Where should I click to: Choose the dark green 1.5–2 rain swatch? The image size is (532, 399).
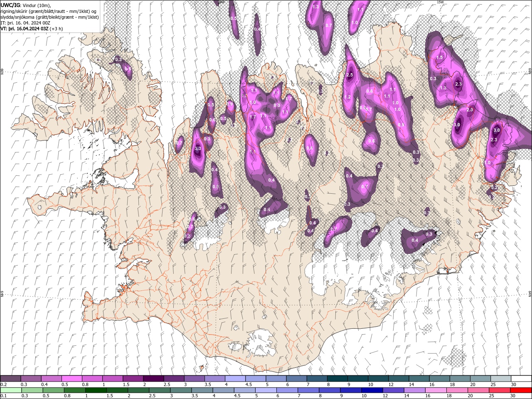pos(117,390)
